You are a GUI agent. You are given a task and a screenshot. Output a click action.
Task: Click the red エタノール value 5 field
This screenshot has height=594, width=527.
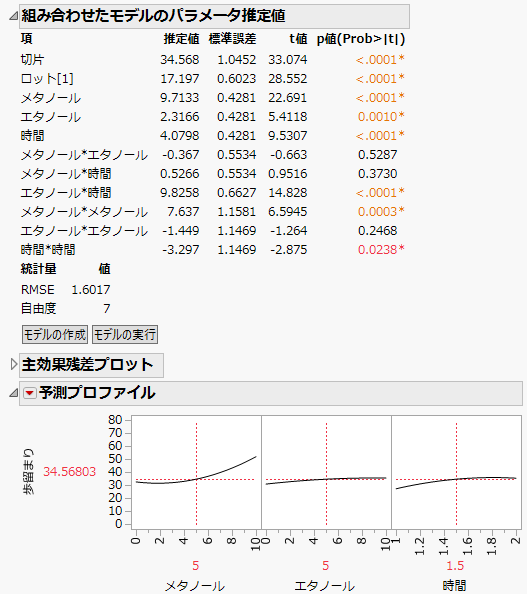click(x=325, y=566)
